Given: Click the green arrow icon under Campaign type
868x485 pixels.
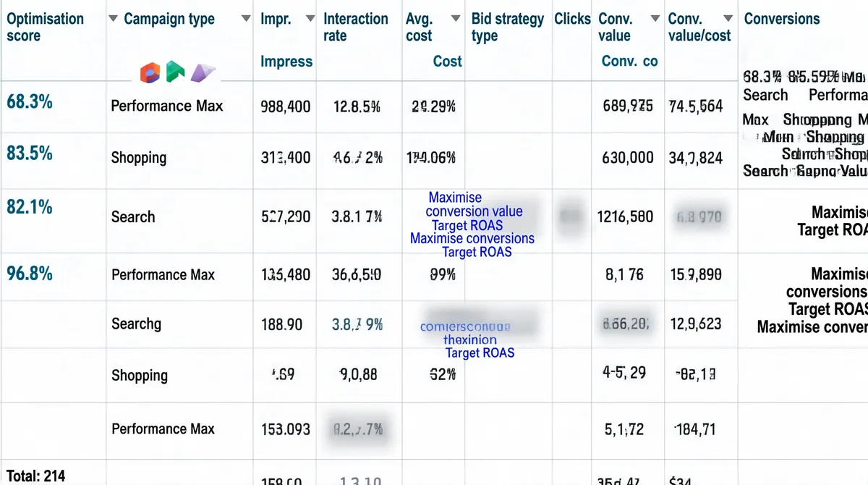Looking at the screenshot, I should (x=176, y=71).
